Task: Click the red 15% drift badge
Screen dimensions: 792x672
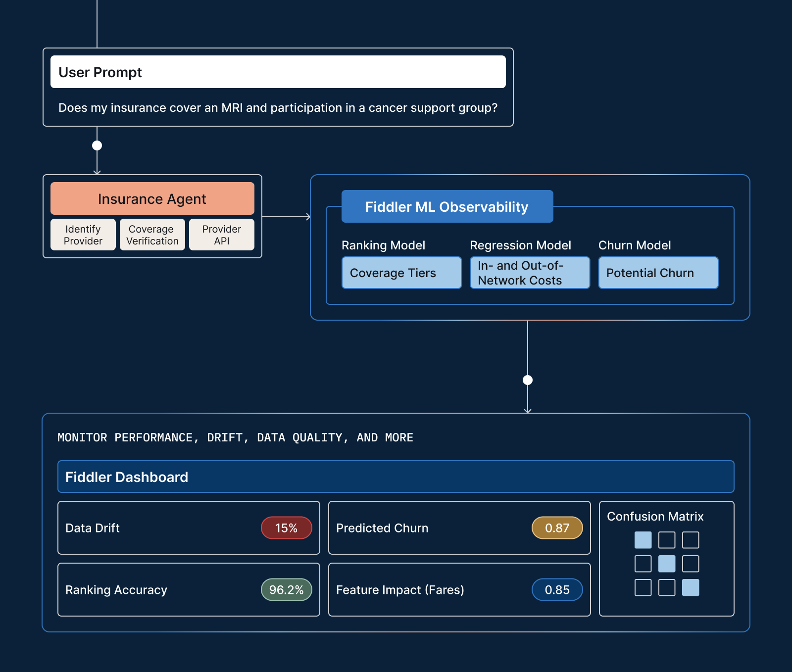Action: pos(287,528)
